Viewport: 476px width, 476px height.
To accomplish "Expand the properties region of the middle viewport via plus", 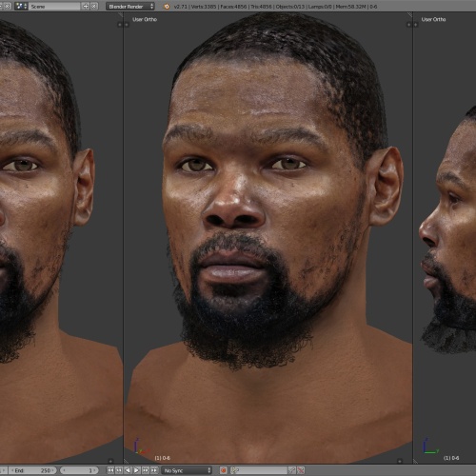I will (x=408, y=25).
